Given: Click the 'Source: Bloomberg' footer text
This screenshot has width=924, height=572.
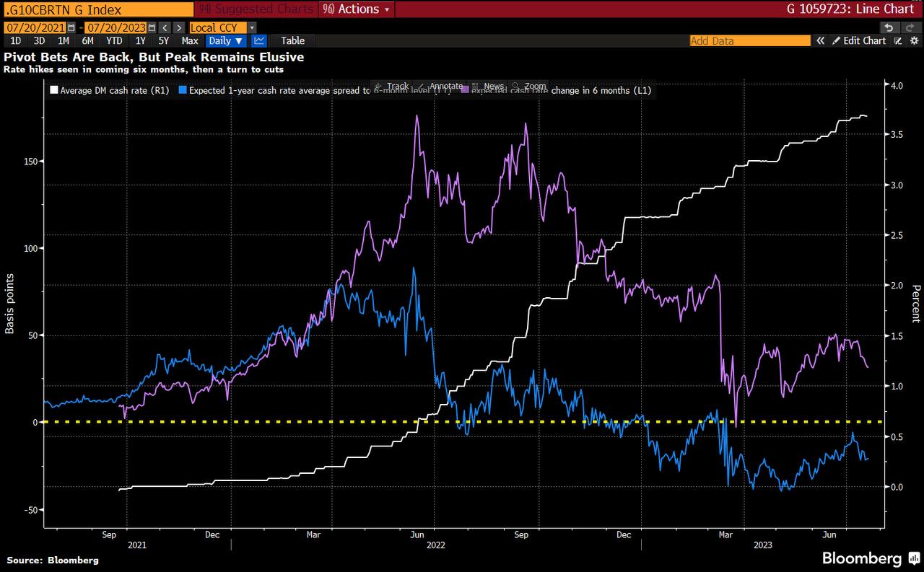Looking at the screenshot, I should [51, 560].
